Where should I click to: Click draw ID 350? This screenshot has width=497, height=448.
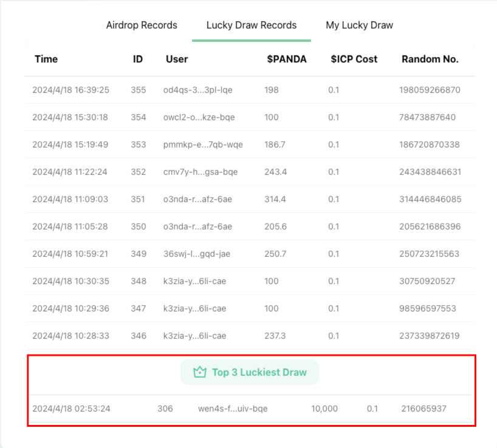click(x=139, y=226)
